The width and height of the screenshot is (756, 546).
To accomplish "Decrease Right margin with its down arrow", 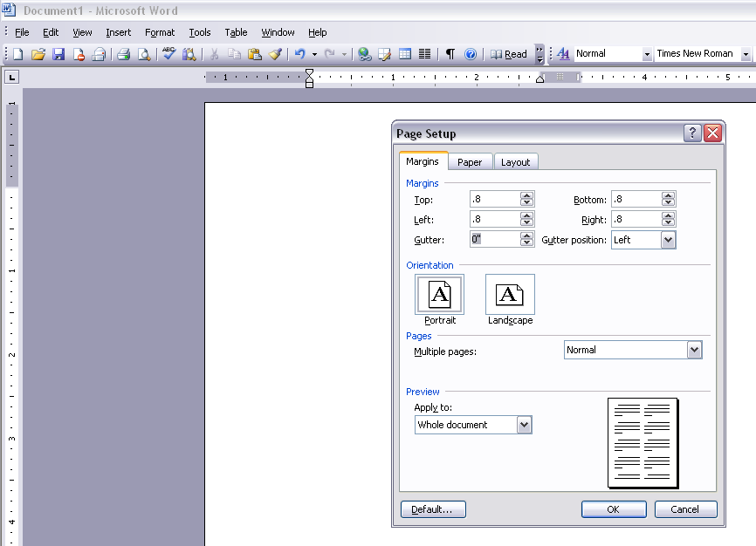I will pos(668,222).
